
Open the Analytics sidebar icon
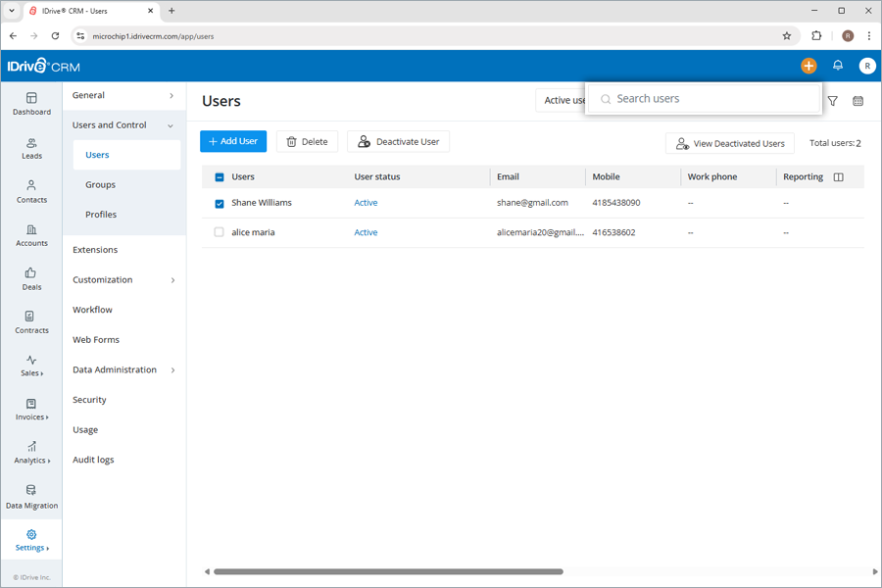tap(31, 453)
